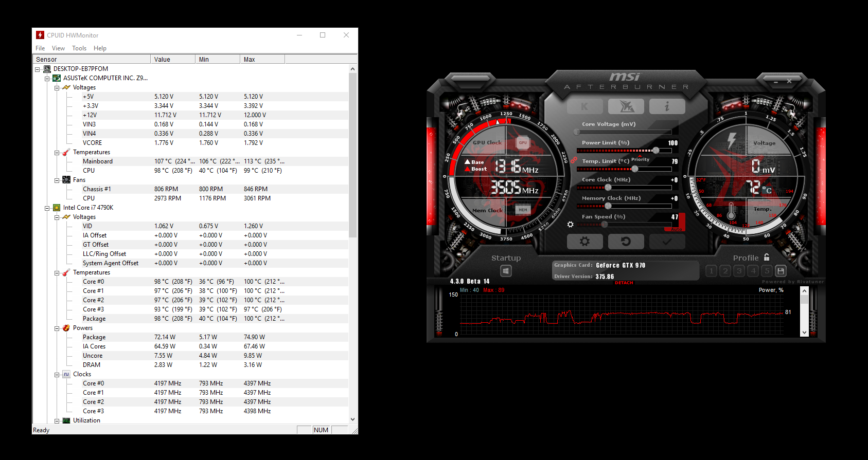Save profile using the floppy disk icon

(x=781, y=271)
